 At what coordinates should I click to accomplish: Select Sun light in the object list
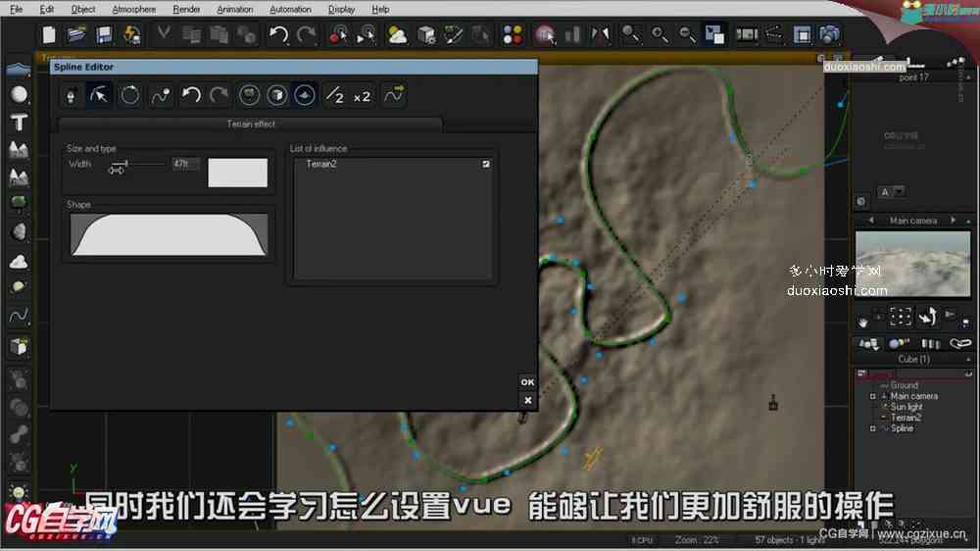[906, 407]
